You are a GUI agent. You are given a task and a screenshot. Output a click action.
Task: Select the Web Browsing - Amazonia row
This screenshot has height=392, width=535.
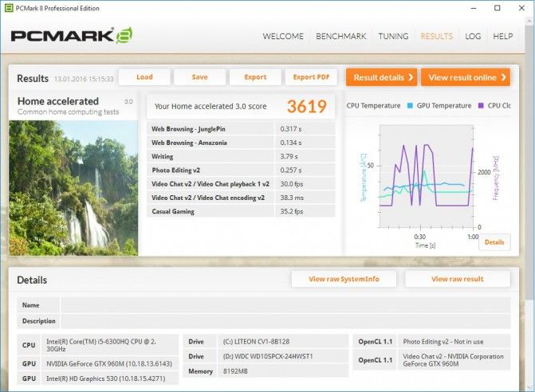[241, 143]
